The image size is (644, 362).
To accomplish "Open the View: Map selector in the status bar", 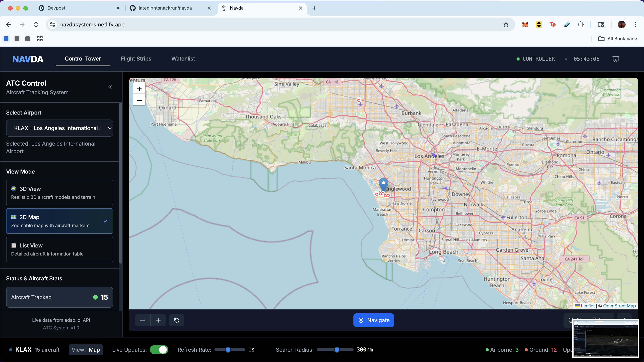I will 86,350.
